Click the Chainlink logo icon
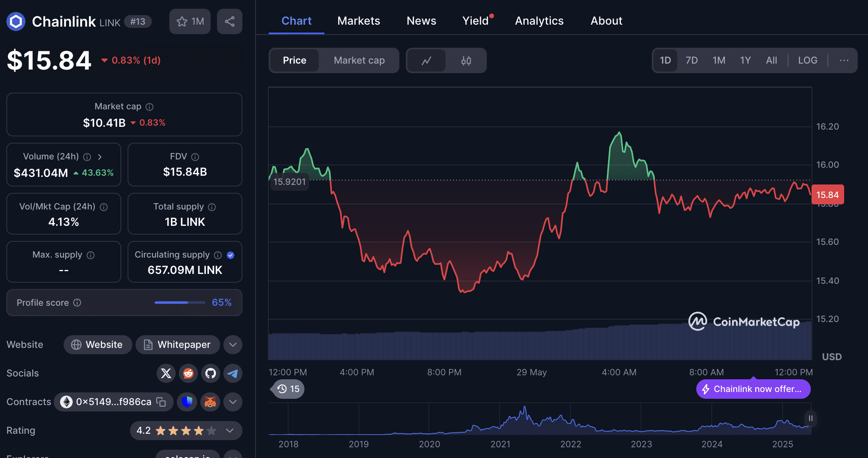868x458 pixels. pos(16,21)
